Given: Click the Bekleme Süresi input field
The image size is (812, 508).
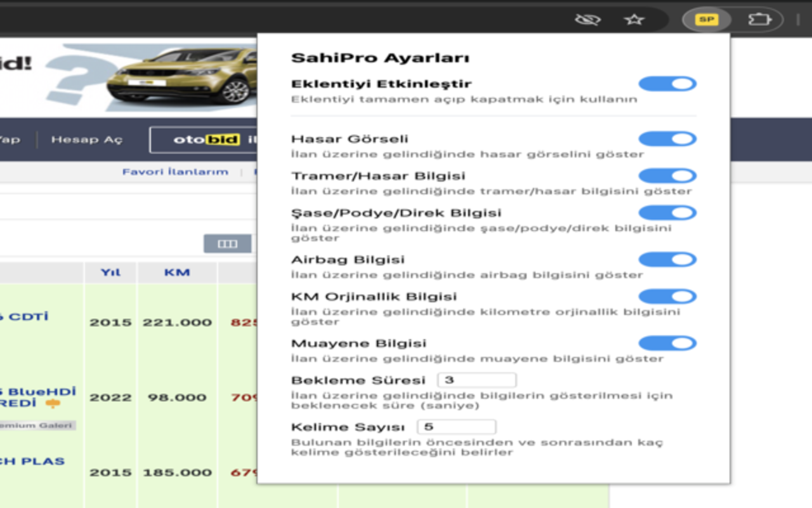Looking at the screenshot, I should [476, 379].
